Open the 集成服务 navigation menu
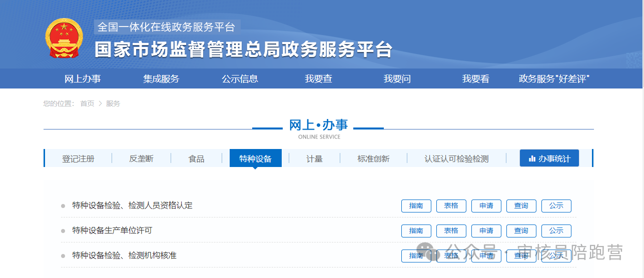The image size is (644, 278). click(x=161, y=79)
